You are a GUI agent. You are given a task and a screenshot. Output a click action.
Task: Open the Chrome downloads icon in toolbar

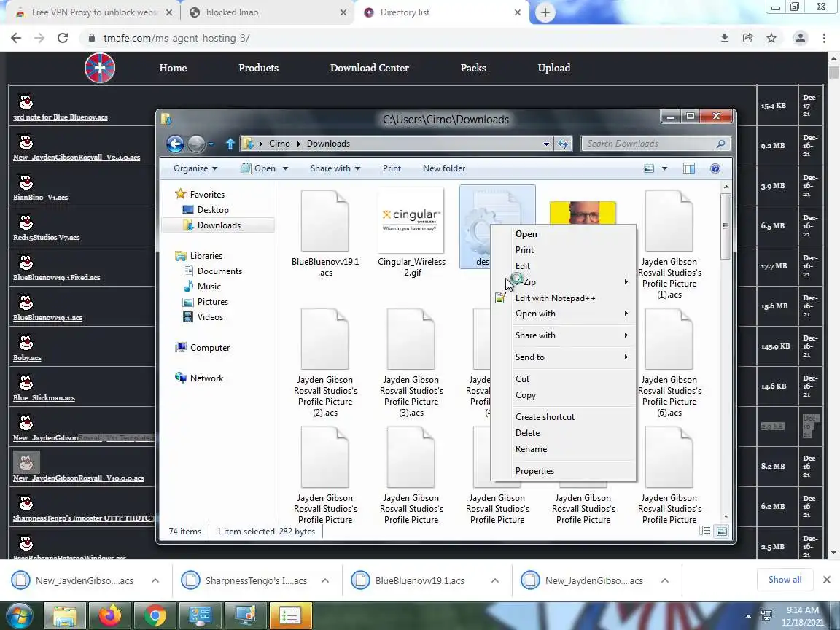[x=724, y=38]
